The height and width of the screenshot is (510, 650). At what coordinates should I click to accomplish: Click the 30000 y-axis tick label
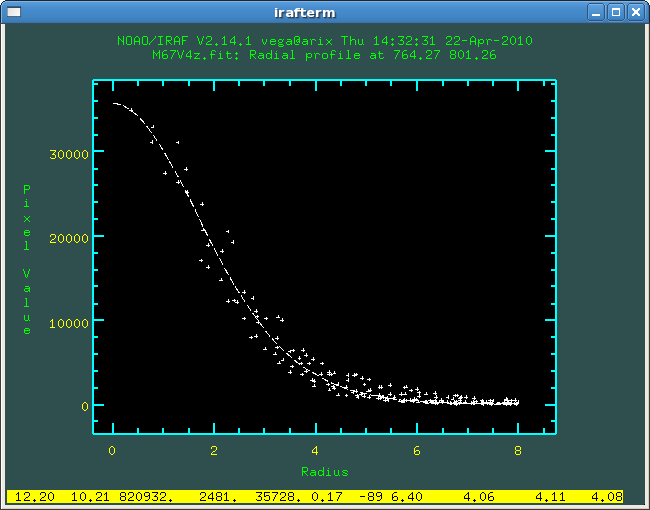pyautogui.click(x=69, y=154)
